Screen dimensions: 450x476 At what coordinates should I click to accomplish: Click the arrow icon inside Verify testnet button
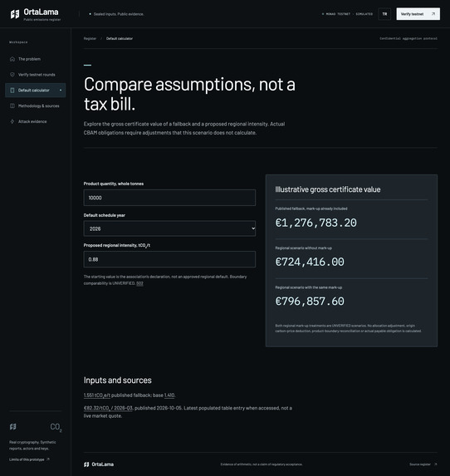click(x=433, y=14)
